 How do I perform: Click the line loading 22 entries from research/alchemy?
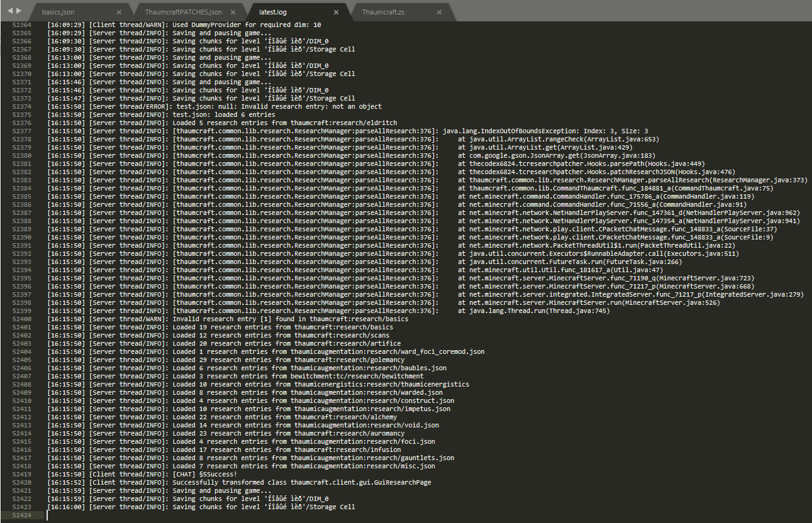(222, 417)
